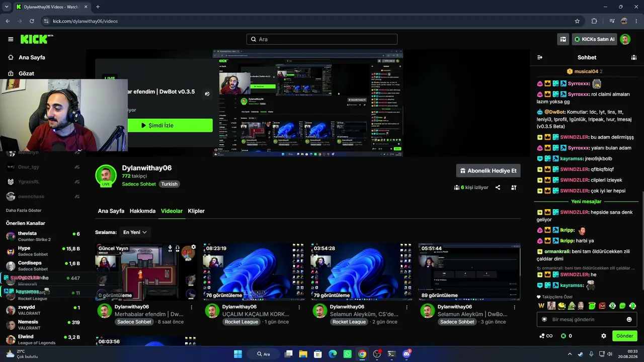Click the Chrome address bar URL
644x362 pixels.
click(x=86, y=21)
